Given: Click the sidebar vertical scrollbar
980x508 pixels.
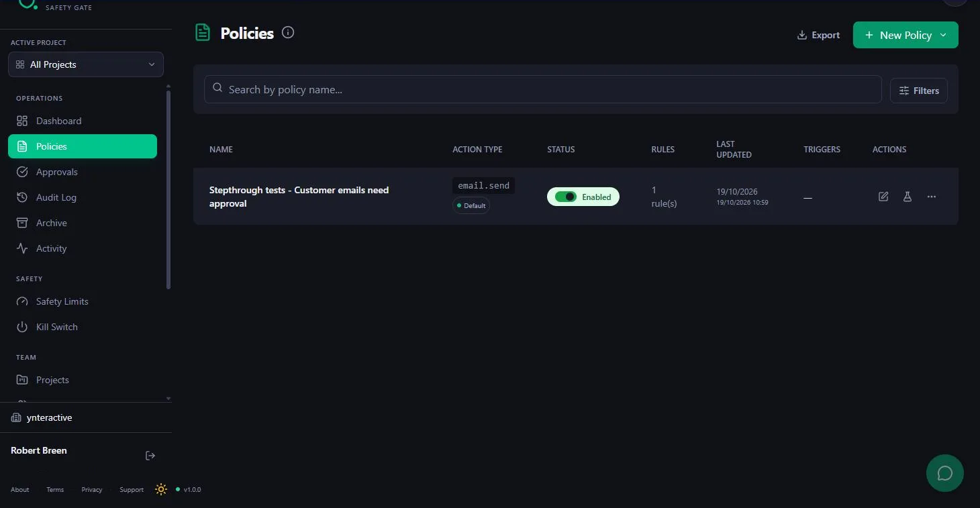Looking at the screenshot, I should pyautogui.click(x=168, y=190).
